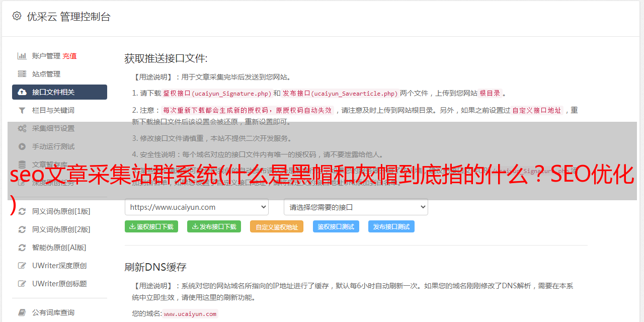Click the refresh icon beside 同义词伪原创[1版]
This screenshot has width=644, height=322.
tap(22, 211)
